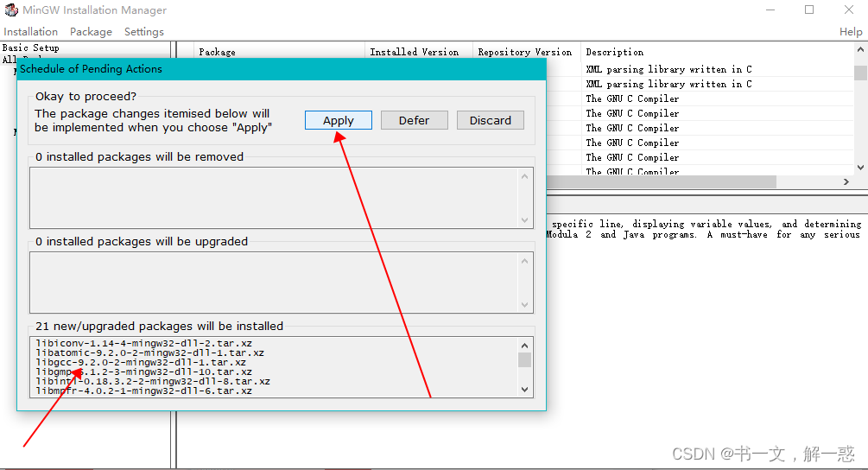The image size is (868, 470).
Task: Click the Description column header
Action: pos(717,52)
